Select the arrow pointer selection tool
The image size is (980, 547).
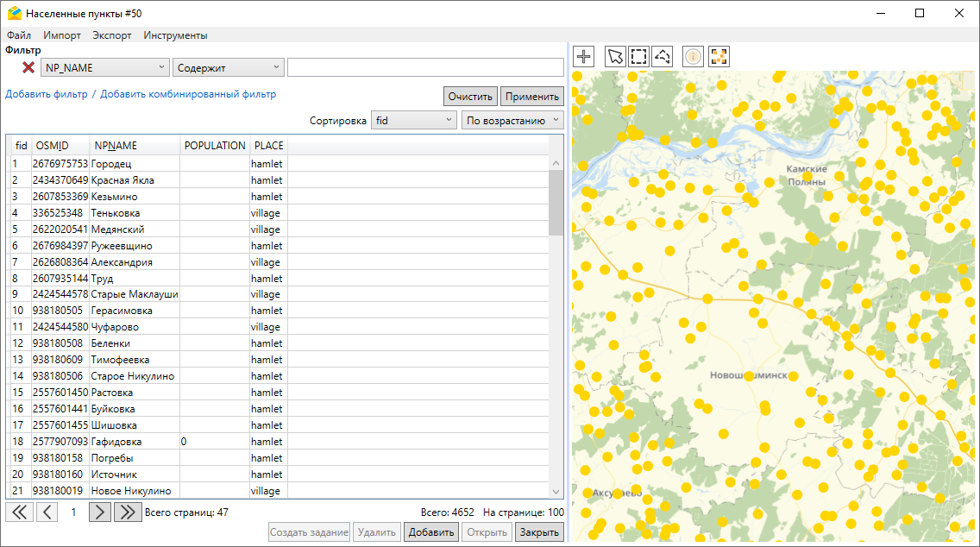point(615,57)
